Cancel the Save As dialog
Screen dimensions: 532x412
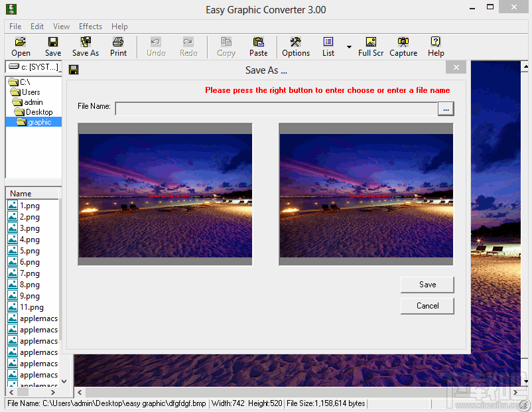[427, 306]
